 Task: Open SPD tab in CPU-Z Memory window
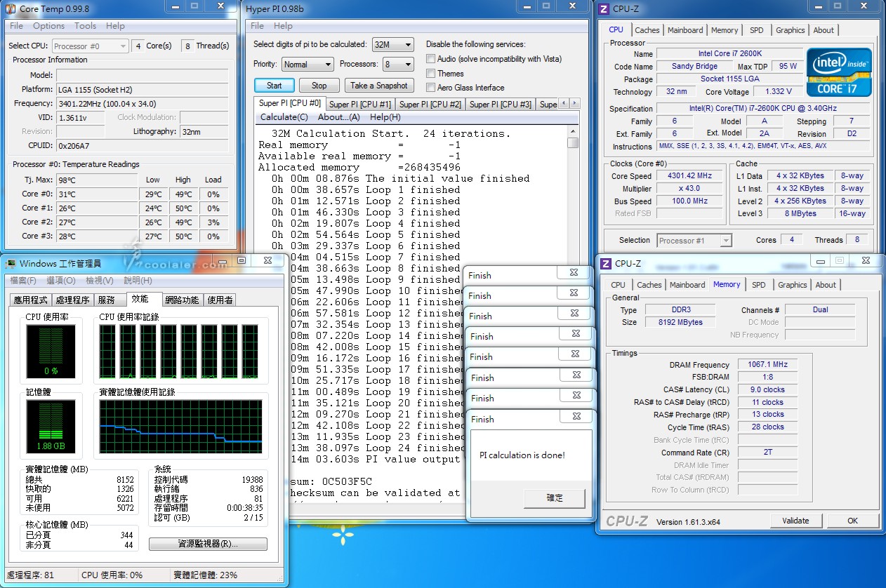pyautogui.click(x=759, y=285)
